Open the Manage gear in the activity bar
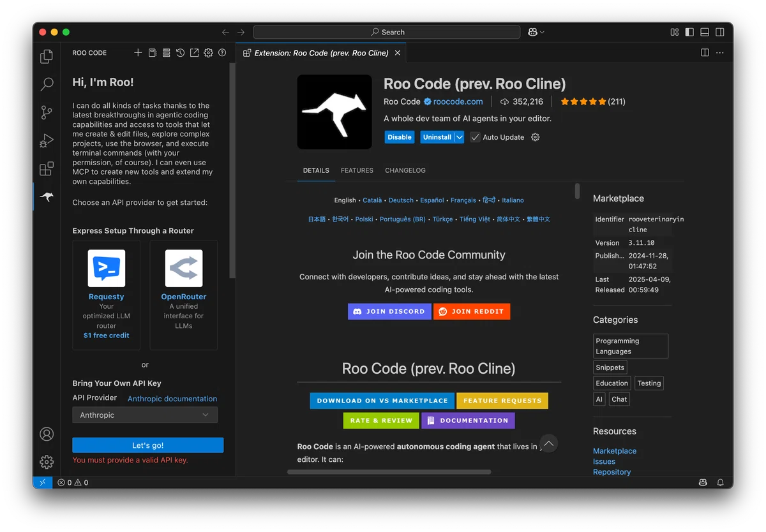 [47, 462]
